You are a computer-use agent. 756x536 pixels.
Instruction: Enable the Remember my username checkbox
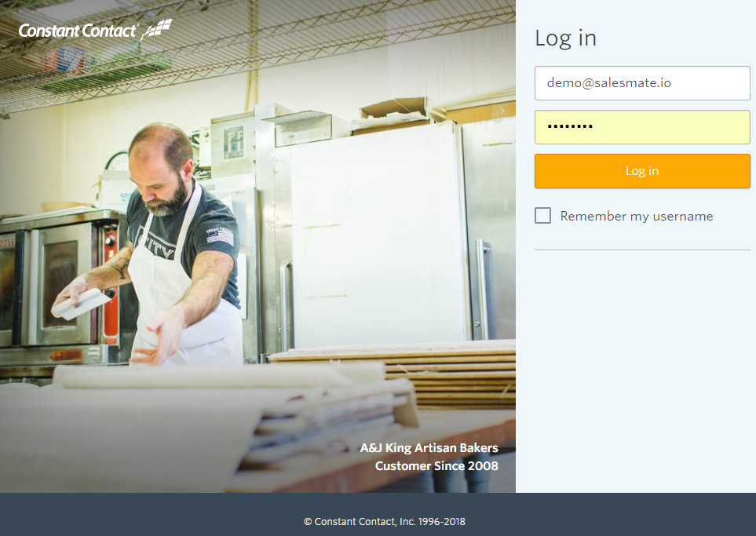pyautogui.click(x=543, y=216)
